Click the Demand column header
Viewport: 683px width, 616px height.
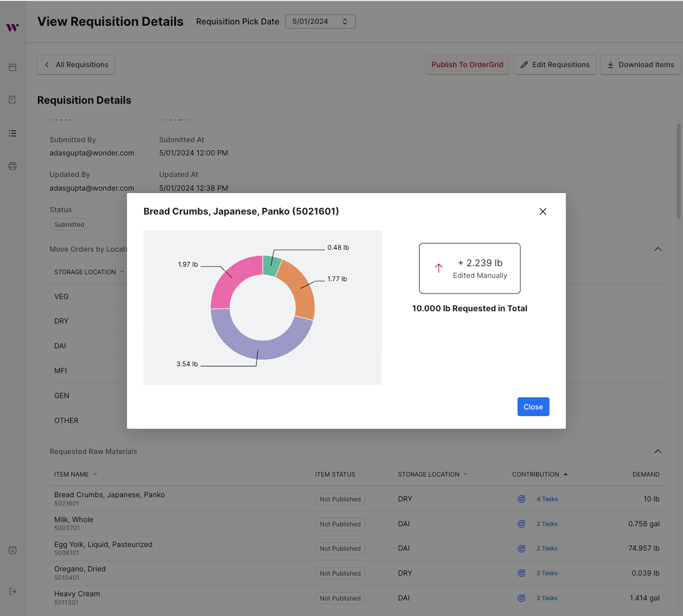coord(646,474)
